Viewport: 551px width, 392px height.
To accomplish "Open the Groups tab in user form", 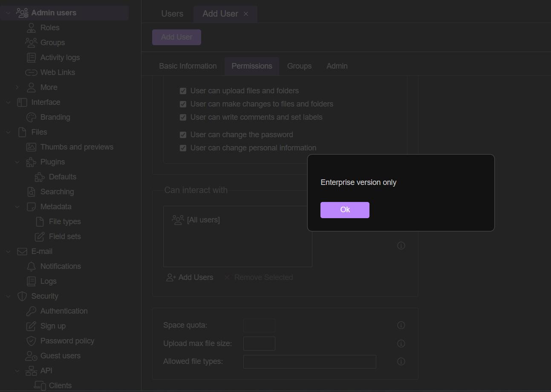I will click(299, 66).
